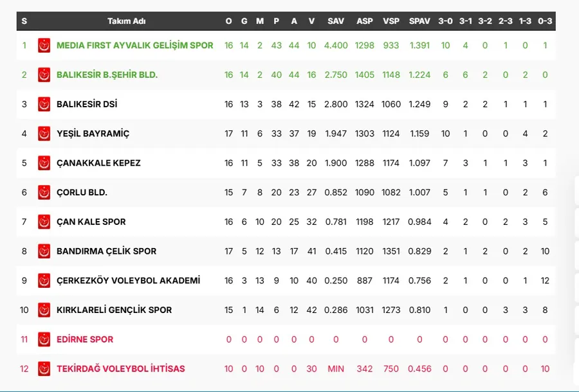Click the club badge next to Bandırma Çelik Spor
Image resolution: width=579 pixels, height=392 pixels.
point(44,251)
